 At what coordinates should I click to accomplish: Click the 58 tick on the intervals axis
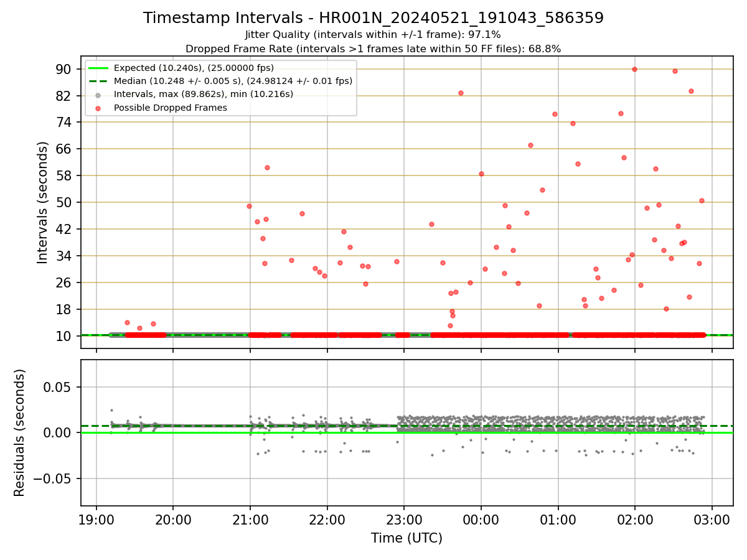[65, 176]
